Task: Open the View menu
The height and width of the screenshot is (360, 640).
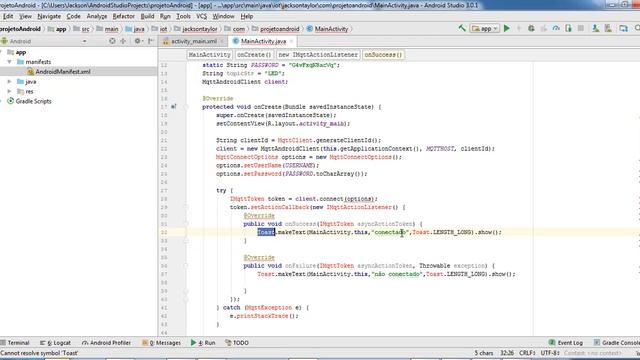Action: click(x=25, y=16)
